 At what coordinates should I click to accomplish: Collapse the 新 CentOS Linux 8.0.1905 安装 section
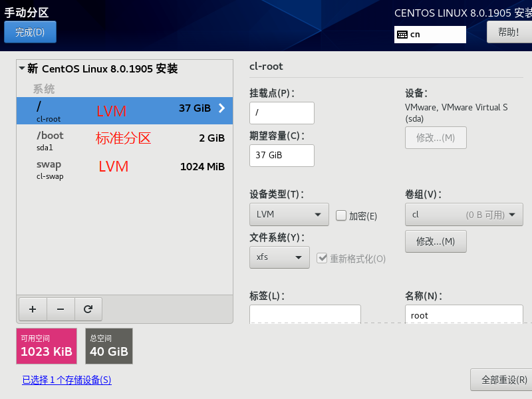tap(22, 68)
